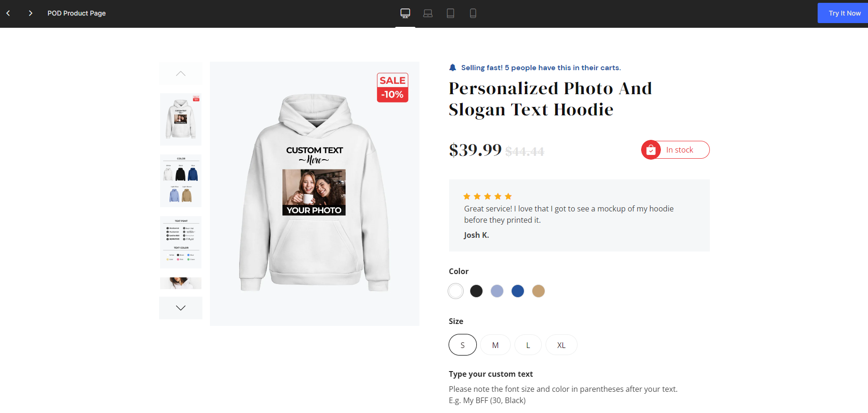The width and height of the screenshot is (868, 413).
Task: Open hoodie color options thumbnail
Action: coord(181,181)
